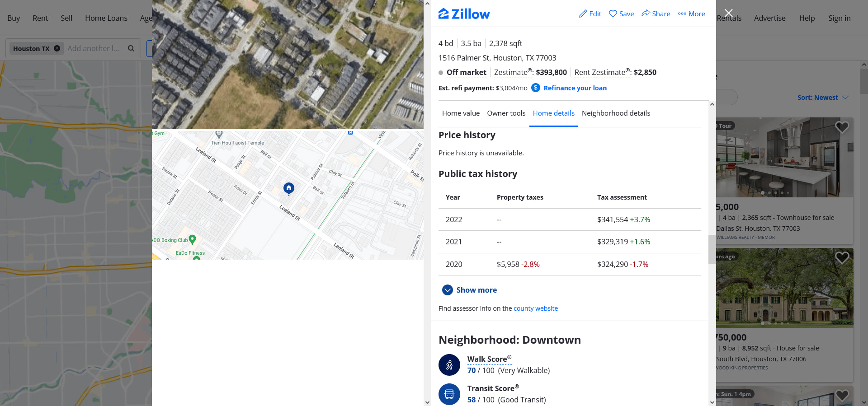Open Advertise in top navigation
This screenshot has width=868, height=406.
(x=769, y=18)
